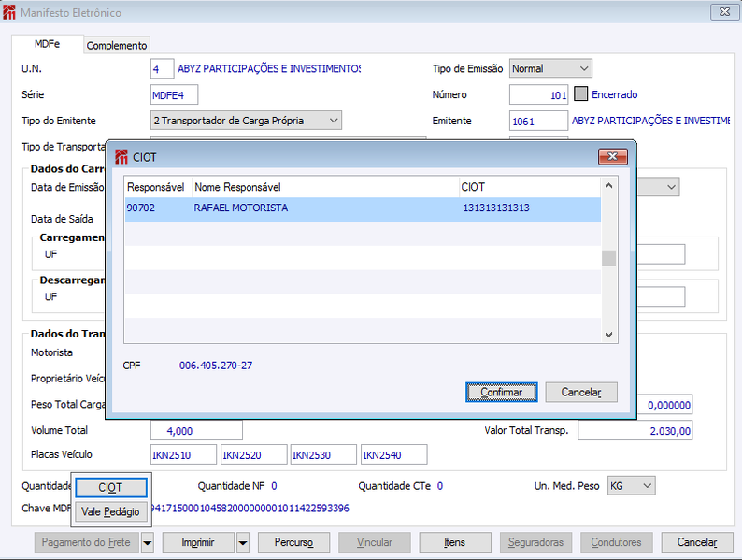The height and width of the screenshot is (560, 742).
Task: Click the 0,000000 value field
Action: coord(664,404)
